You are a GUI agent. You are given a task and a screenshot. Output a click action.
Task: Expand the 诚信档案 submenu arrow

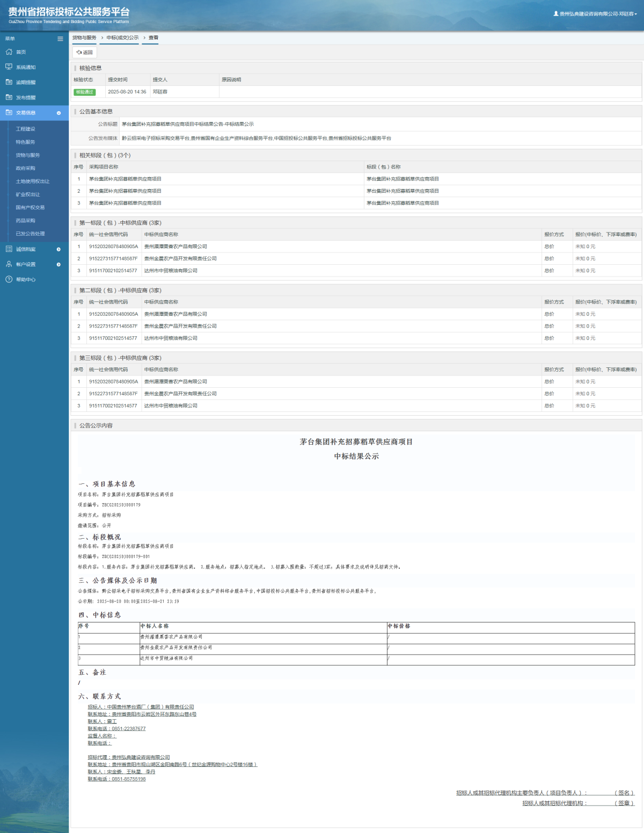click(x=58, y=249)
